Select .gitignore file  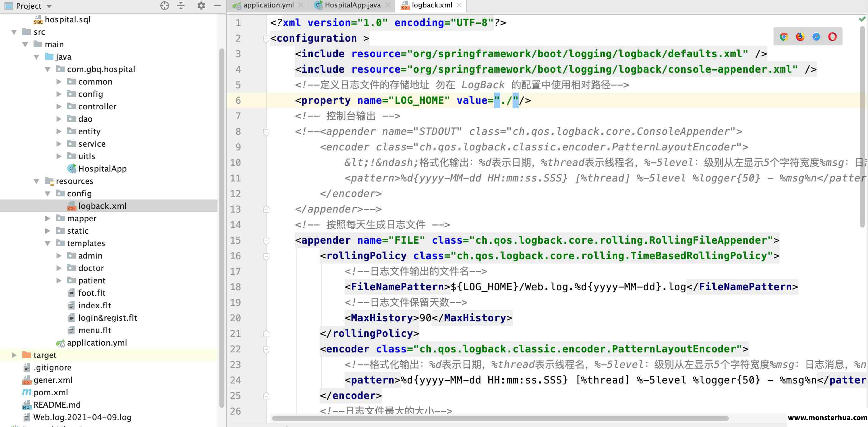(x=53, y=368)
